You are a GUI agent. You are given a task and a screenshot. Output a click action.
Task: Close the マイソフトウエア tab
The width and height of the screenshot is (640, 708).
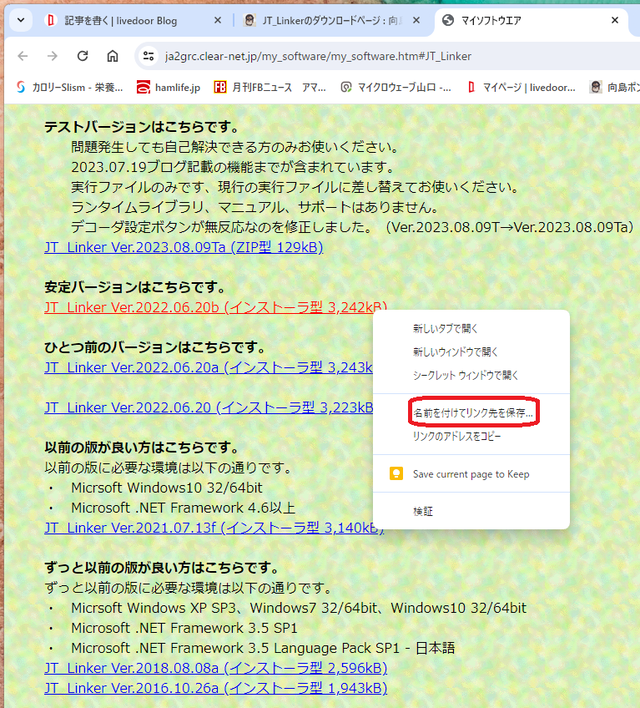615,20
